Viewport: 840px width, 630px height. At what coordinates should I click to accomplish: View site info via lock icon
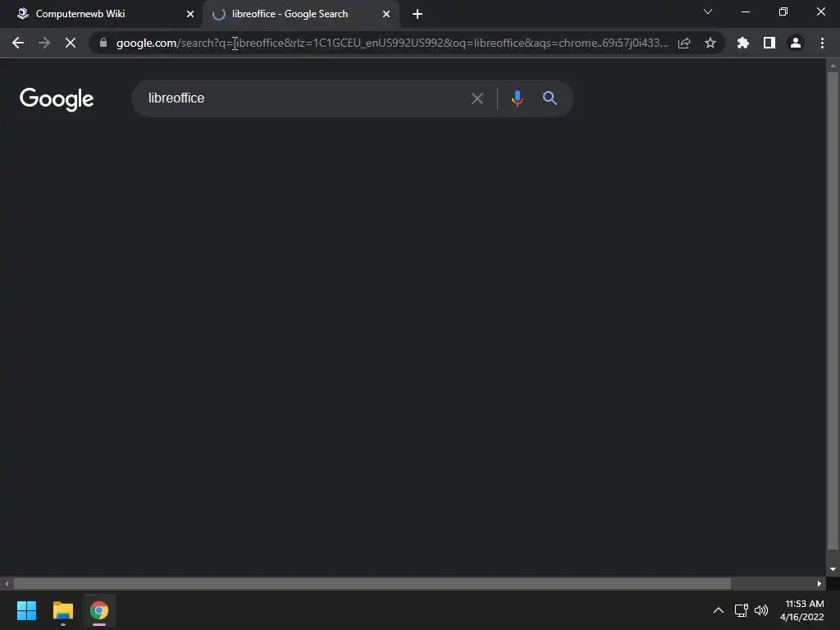[x=103, y=43]
